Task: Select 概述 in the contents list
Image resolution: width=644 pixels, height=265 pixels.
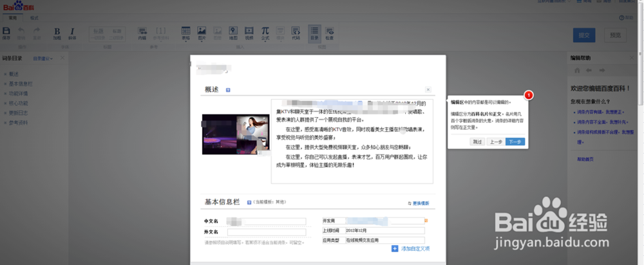Action: [14, 74]
